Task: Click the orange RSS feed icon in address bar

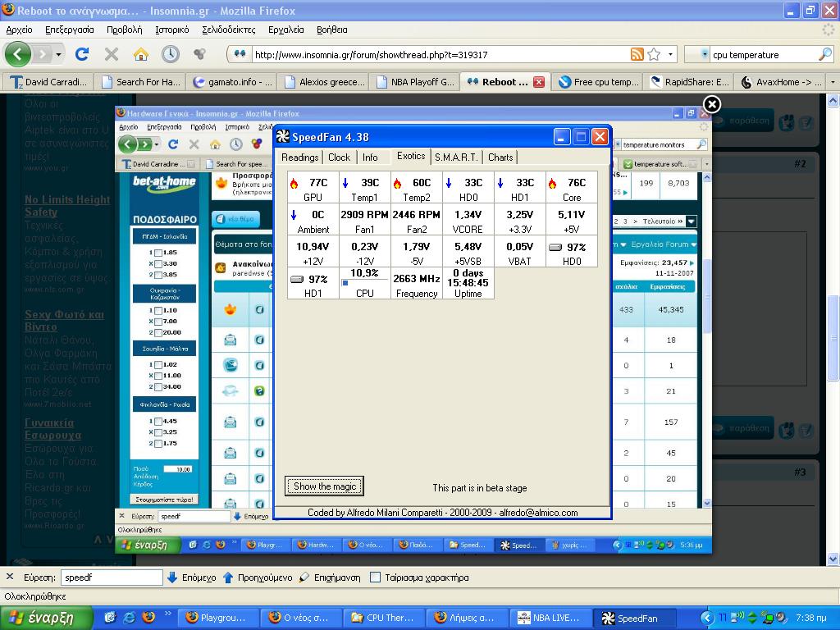Action: tap(637, 54)
